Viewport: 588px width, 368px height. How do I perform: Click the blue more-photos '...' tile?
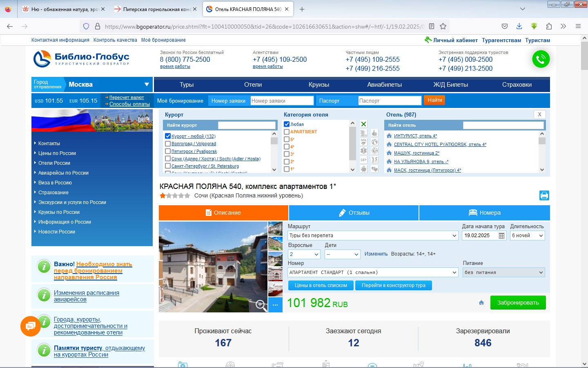[x=275, y=305]
